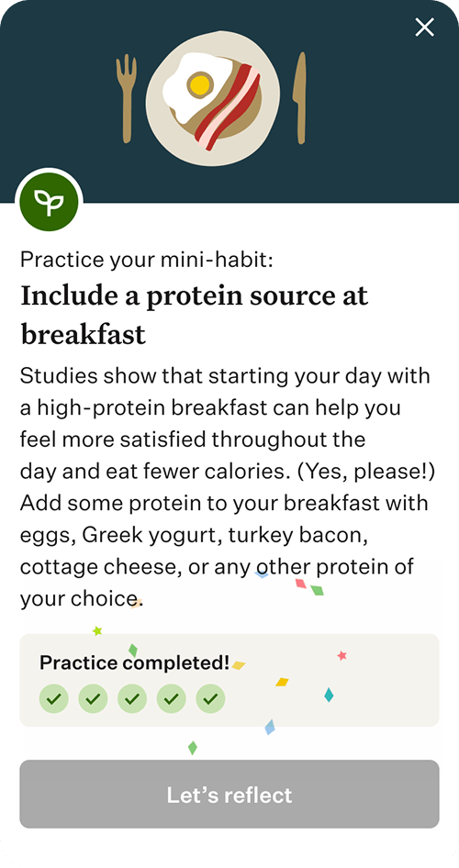Toggle the fourth practice checkmark circle

tap(172, 698)
